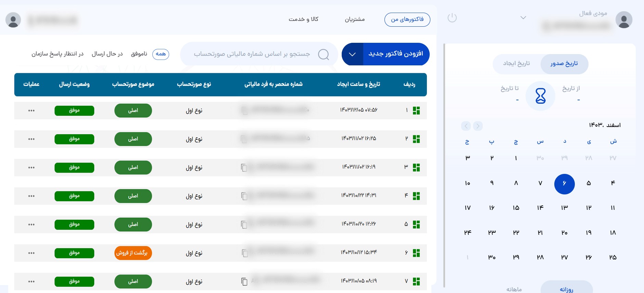Screen dimensions: 644x293
Task: Open operations menu for row ۱
Action: click(x=31, y=111)
